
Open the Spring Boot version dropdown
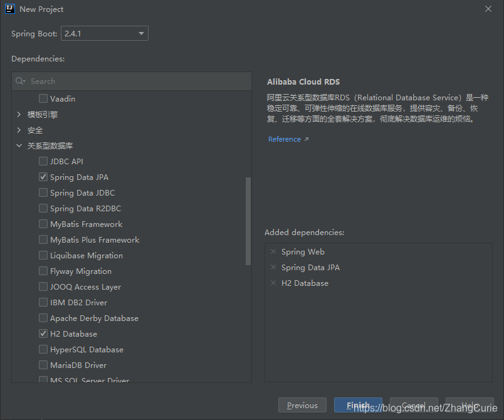coord(105,33)
